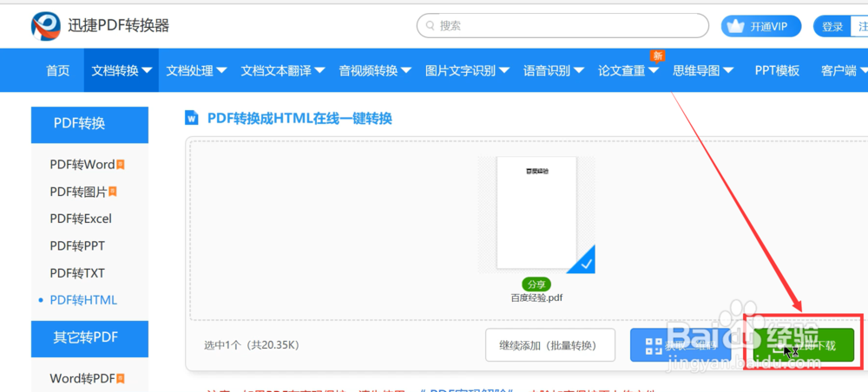
Task: Click the 百度经验.pdf file name
Action: click(x=536, y=298)
